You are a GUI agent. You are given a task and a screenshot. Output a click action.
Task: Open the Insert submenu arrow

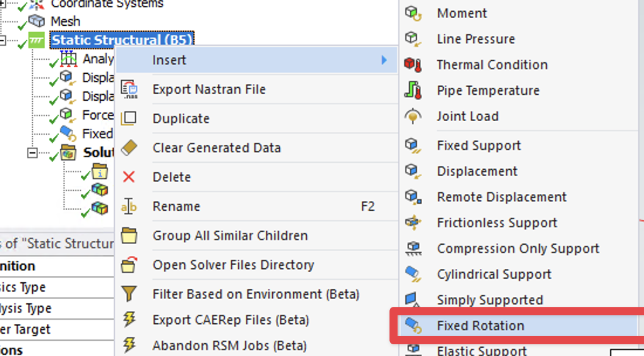pyautogui.click(x=384, y=60)
